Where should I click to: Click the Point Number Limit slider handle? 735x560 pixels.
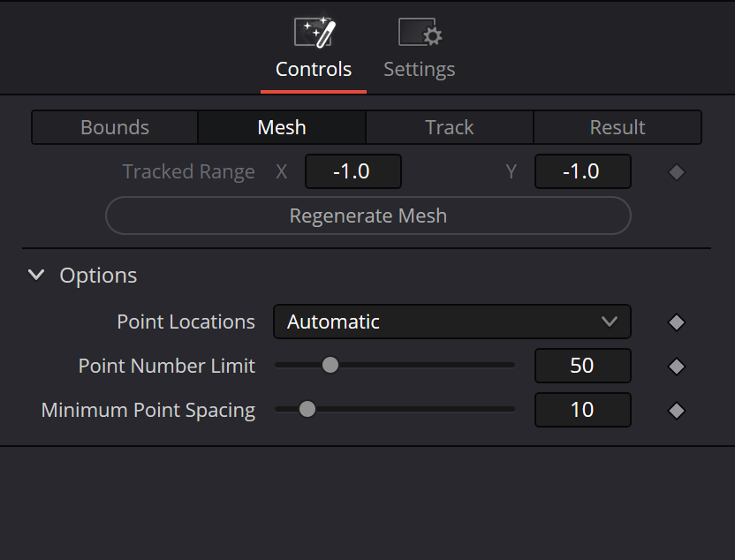click(330, 365)
